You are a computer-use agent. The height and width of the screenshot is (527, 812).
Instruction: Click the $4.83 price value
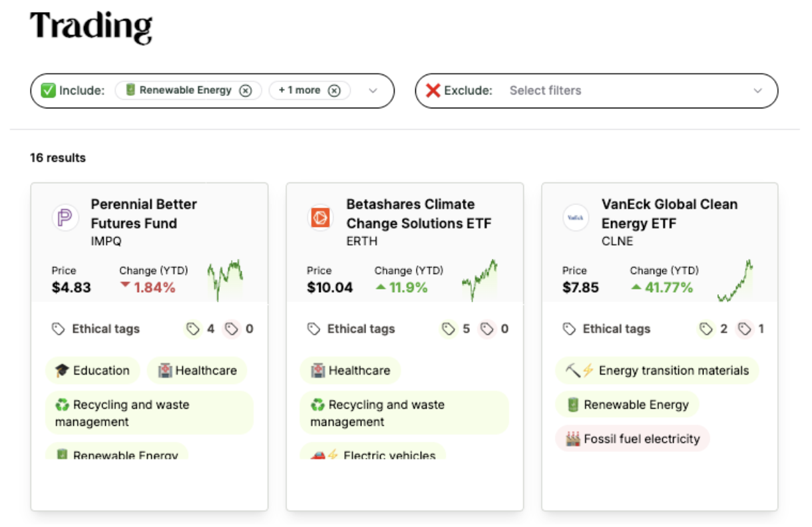tap(71, 288)
